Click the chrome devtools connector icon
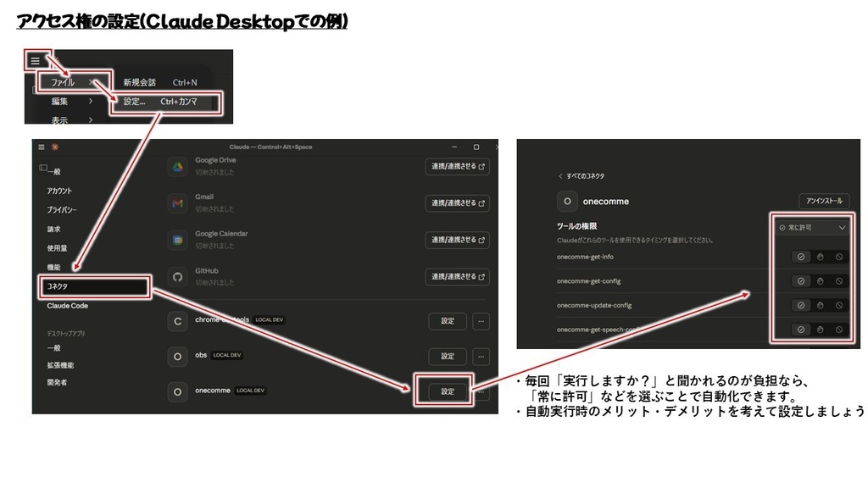Viewport: 868px width, 488px height. pyautogui.click(x=178, y=319)
